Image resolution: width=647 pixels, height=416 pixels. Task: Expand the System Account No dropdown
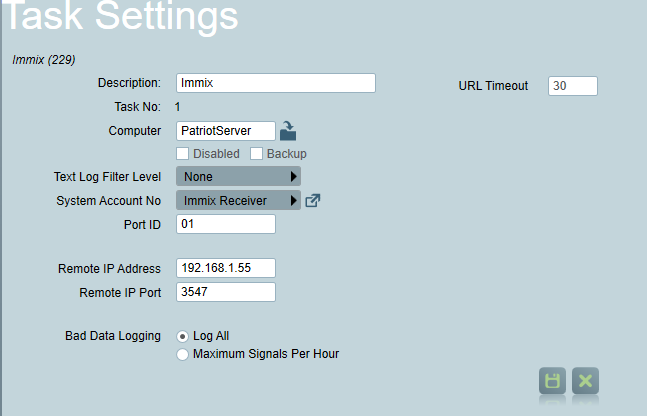coord(238,201)
